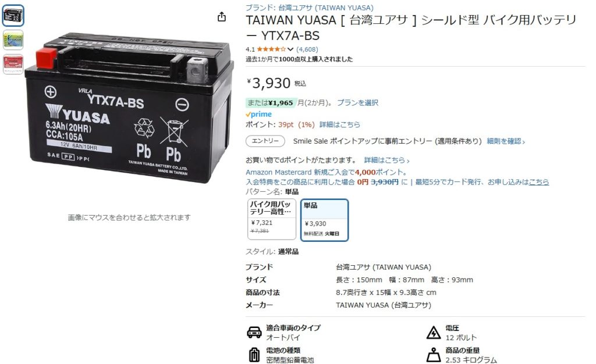Select the first battery thumbnail image
Screen dimensions: 596x364
click(x=13, y=16)
